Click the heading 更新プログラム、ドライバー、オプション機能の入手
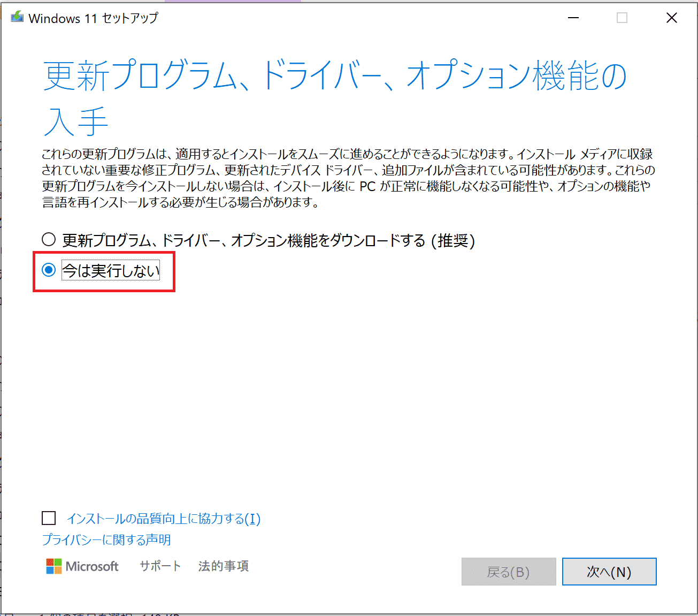 [335, 98]
